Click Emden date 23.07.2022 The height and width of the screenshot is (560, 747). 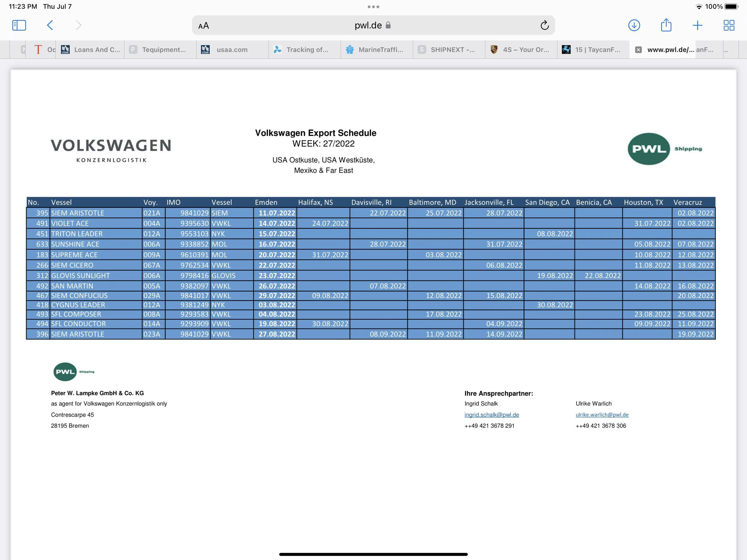(x=277, y=276)
